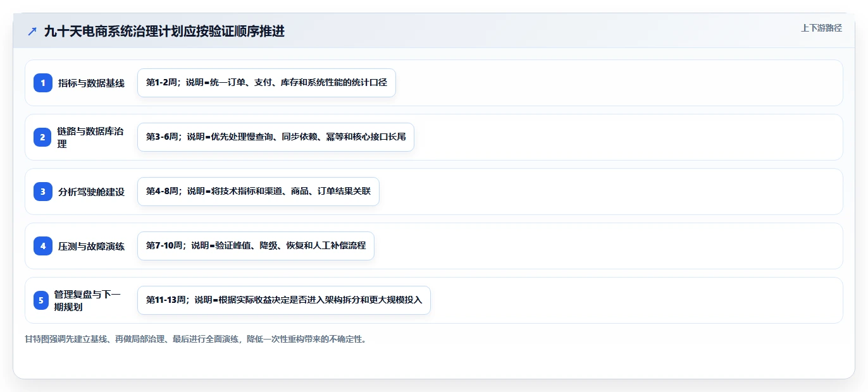Open the 第4-8周 description box

click(x=258, y=192)
